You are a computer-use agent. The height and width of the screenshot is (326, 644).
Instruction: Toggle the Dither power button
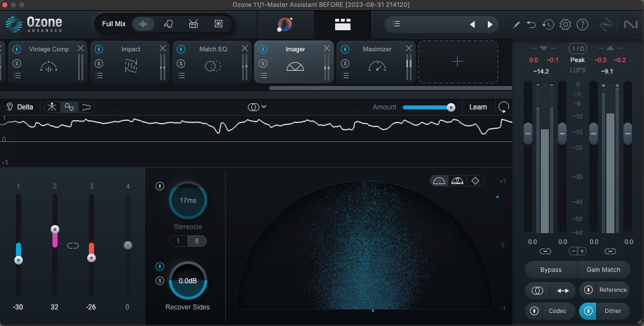(588, 311)
